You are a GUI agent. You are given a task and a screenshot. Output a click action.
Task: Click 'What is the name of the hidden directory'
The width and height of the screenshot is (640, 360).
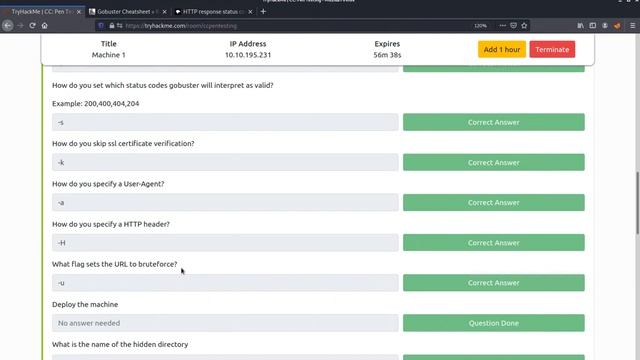120,344
